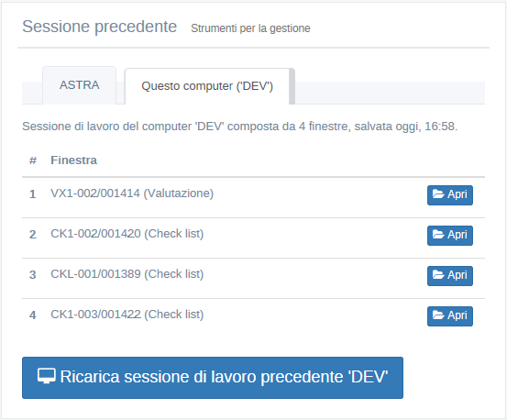Click the Strumenti per la gestione subtitle
Screen dimensions: 507x420
250,28
